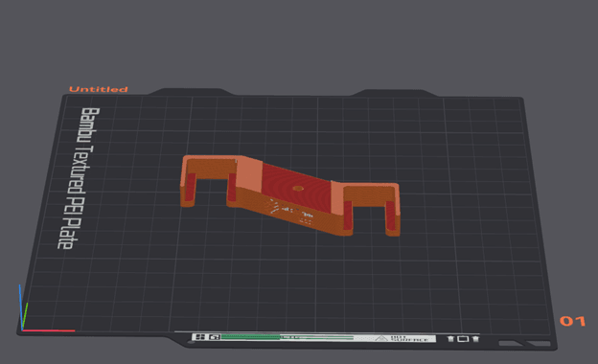Click the center hole on the bracket model

tap(298, 189)
